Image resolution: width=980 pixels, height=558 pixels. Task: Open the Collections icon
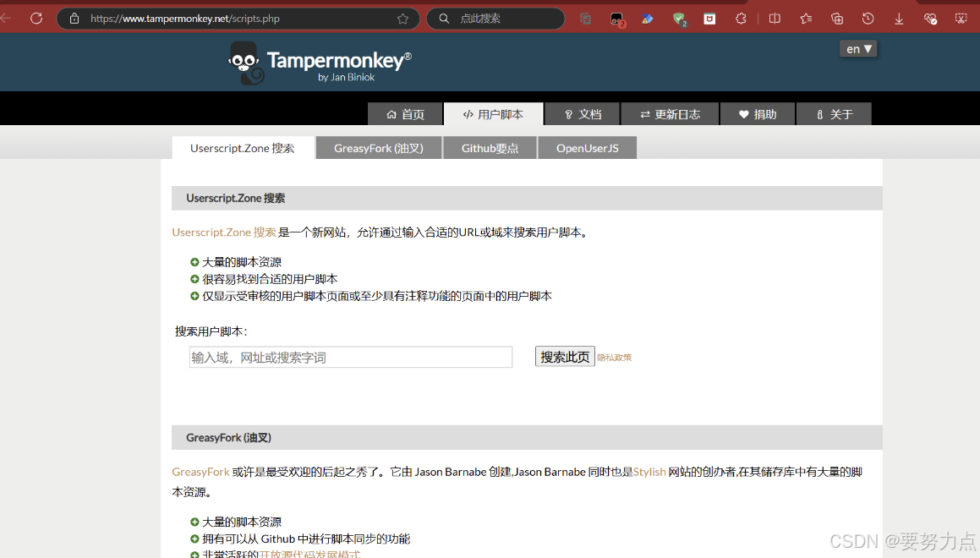point(837,19)
